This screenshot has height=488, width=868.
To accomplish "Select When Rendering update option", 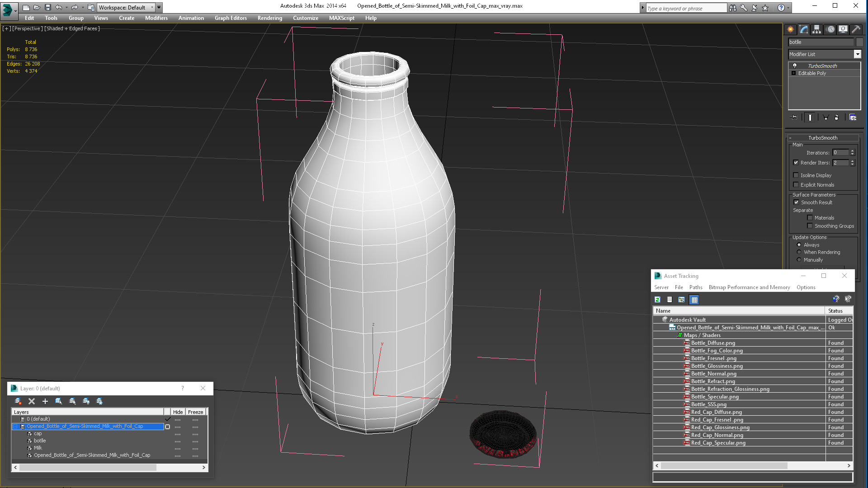I will tap(799, 252).
